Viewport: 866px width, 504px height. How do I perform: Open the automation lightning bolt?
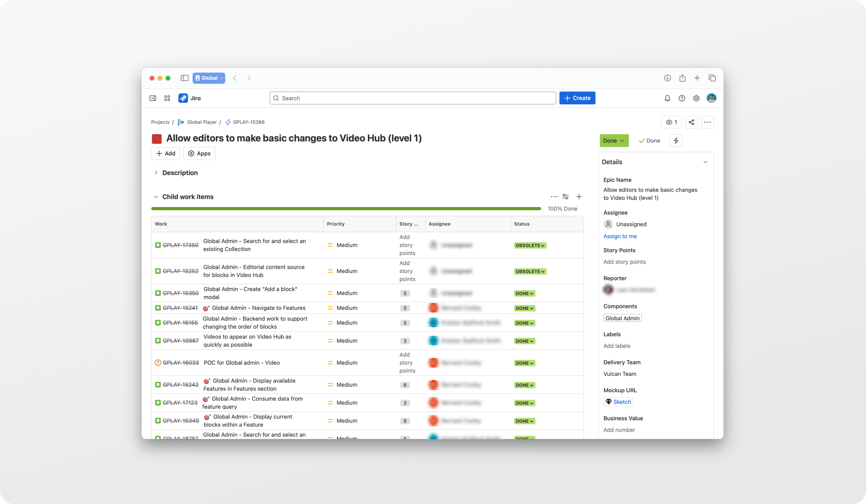[676, 141]
